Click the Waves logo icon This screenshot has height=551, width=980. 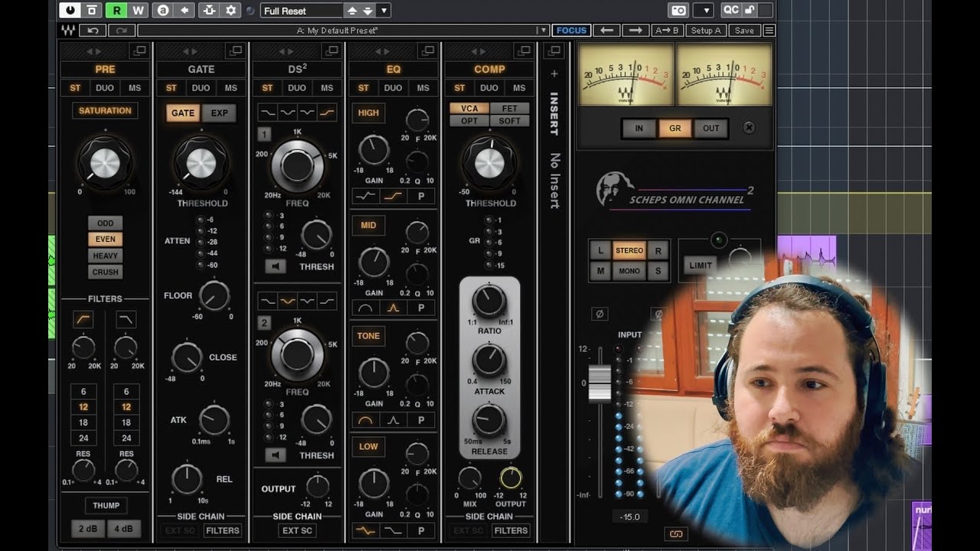tap(70, 31)
